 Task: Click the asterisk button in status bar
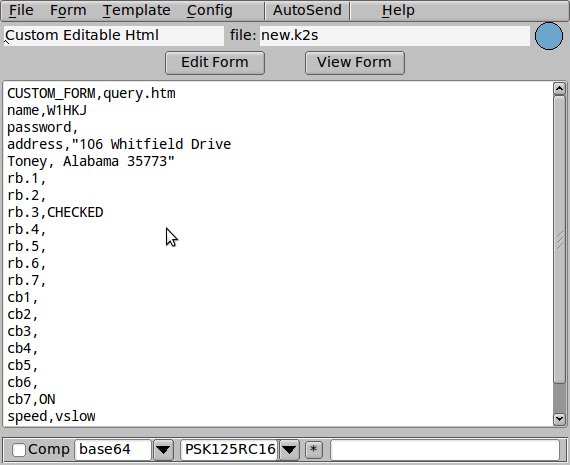[314, 450]
